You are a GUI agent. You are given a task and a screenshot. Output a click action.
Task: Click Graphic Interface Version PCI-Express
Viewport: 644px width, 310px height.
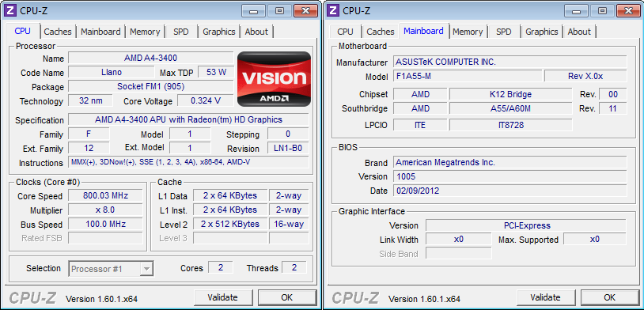526,225
